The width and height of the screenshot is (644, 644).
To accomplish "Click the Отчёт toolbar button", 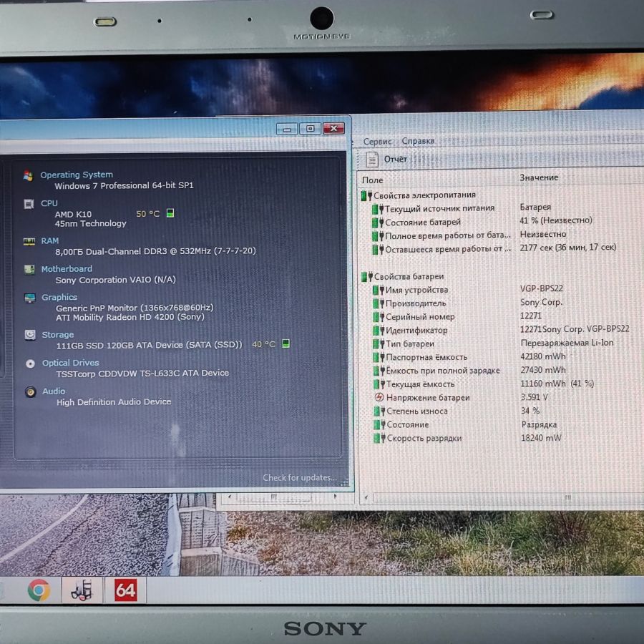I will click(386, 160).
